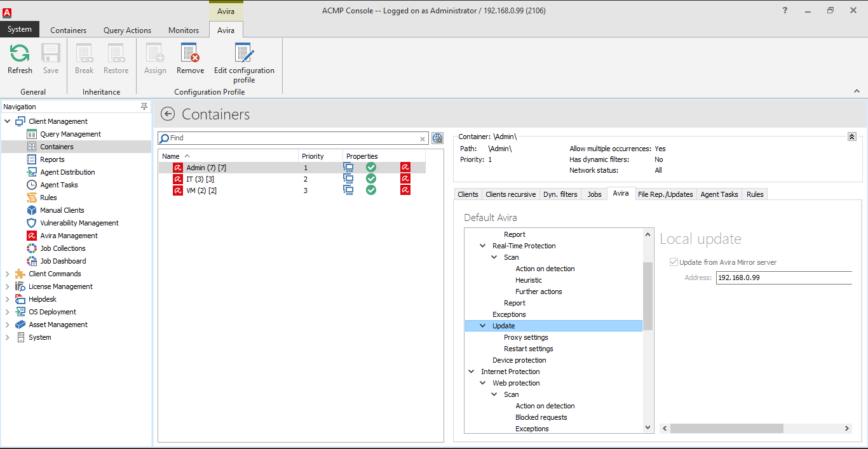The width and height of the screenshot is (868, 449).
Task: Expand the System node in navigation
Action: pos(8,337)
